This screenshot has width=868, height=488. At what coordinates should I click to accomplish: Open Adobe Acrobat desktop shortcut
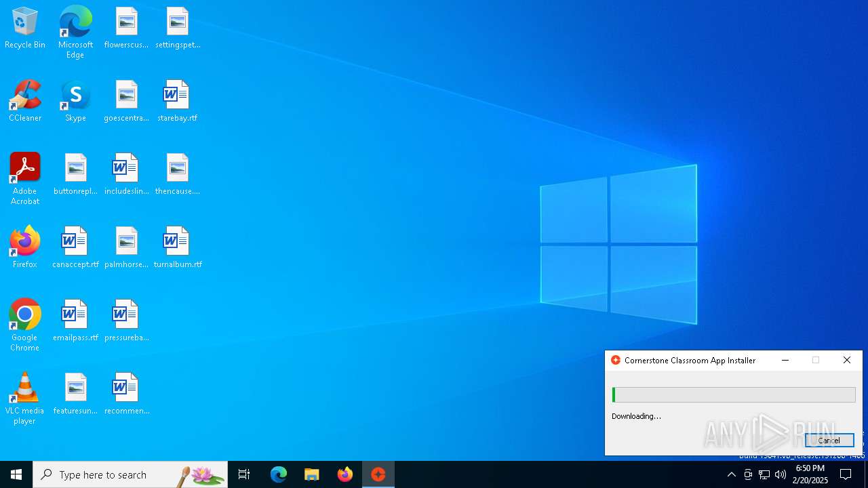point(25,179)
